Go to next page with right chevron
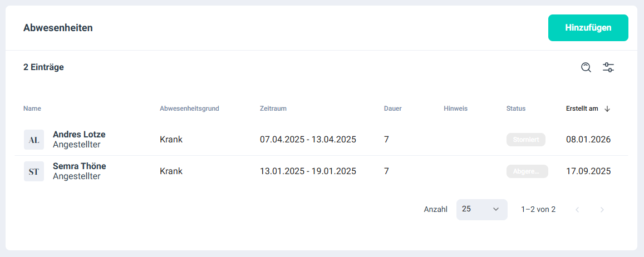This screenshot has width=644, height=257. [x=602, y=210]
